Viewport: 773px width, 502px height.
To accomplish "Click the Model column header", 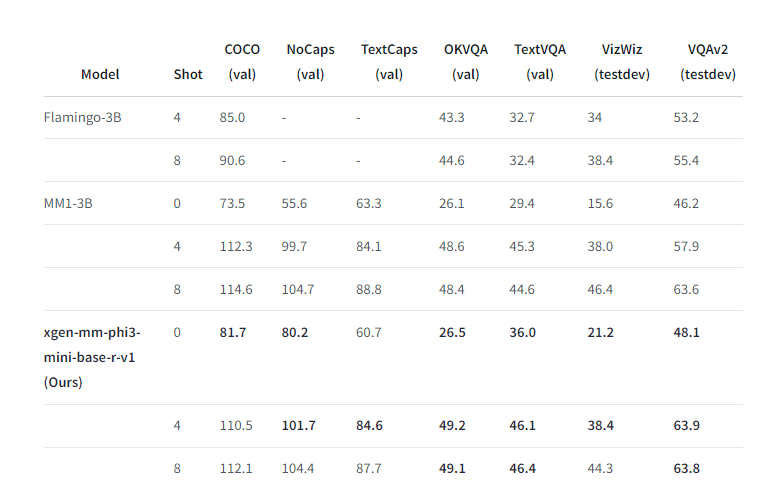I will (100, 74).
